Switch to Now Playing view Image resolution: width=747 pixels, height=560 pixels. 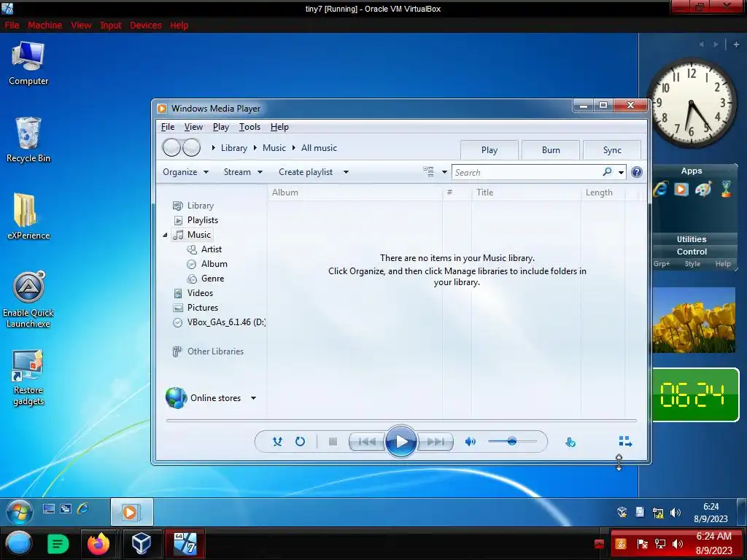pos(625,441)
